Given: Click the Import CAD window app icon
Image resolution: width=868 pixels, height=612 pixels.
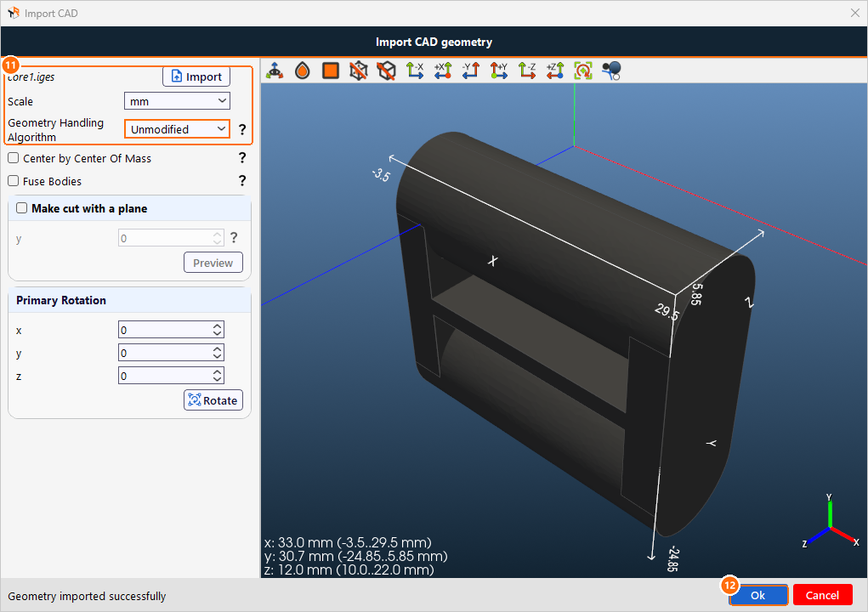Looking at the screenshot, I should [x=14, y=13].
